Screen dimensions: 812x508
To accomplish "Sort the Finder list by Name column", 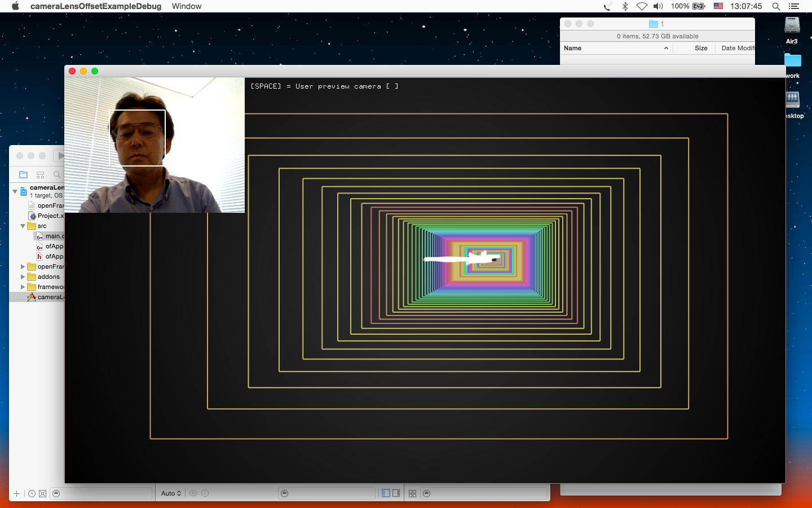I will point(572,48).
